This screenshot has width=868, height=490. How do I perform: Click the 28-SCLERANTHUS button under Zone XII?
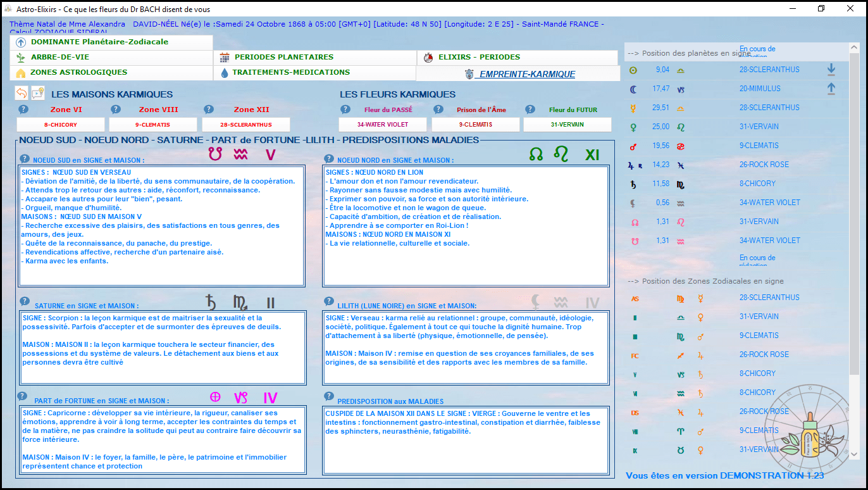point(246,125)
